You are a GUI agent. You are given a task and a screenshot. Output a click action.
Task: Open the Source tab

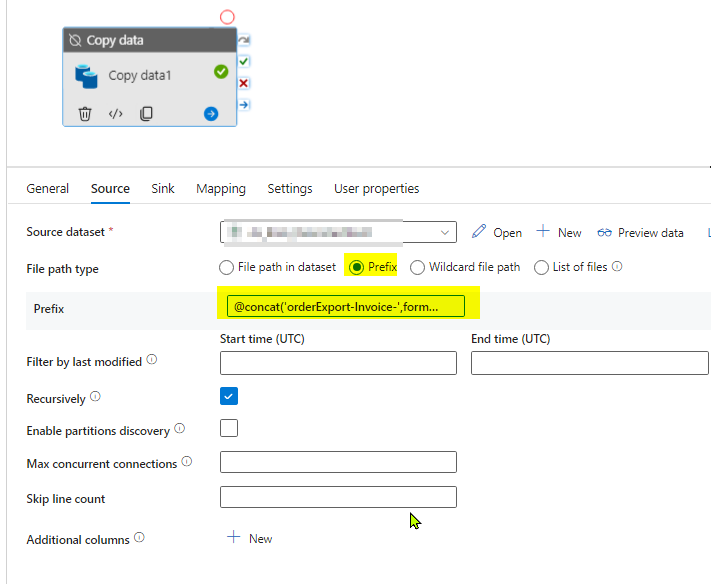(110, 189)
